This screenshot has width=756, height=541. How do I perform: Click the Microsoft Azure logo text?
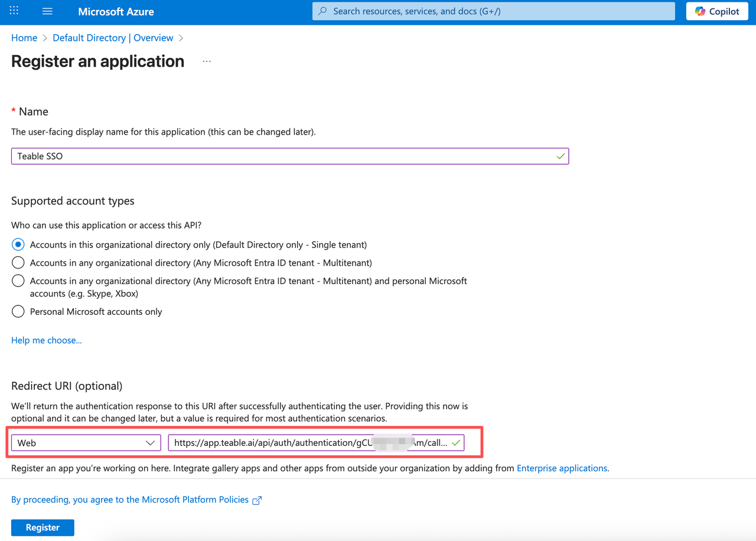116,12
